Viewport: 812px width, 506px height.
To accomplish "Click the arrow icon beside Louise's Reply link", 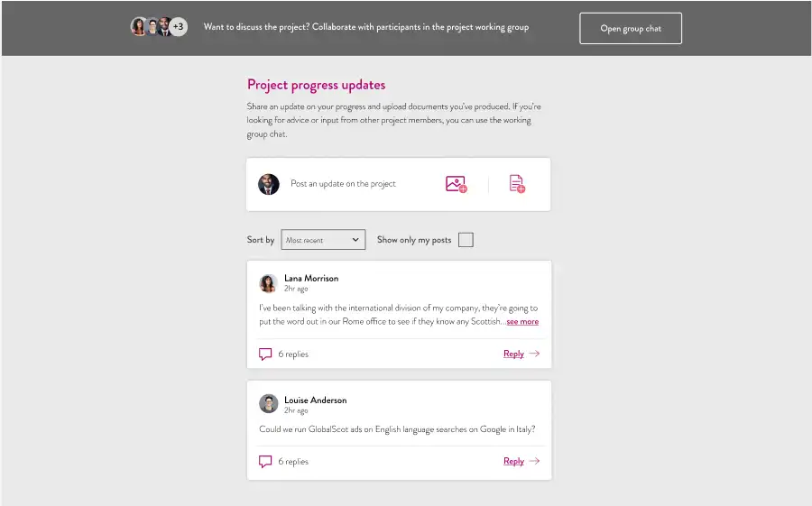I will pos(534,460).
